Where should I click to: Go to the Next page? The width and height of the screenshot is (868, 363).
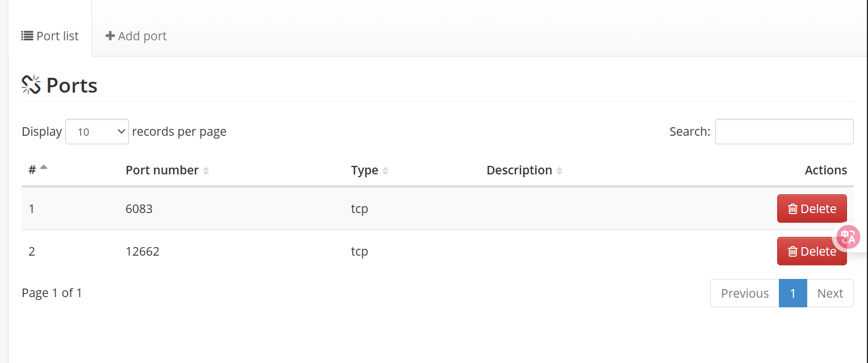(830, 293)
